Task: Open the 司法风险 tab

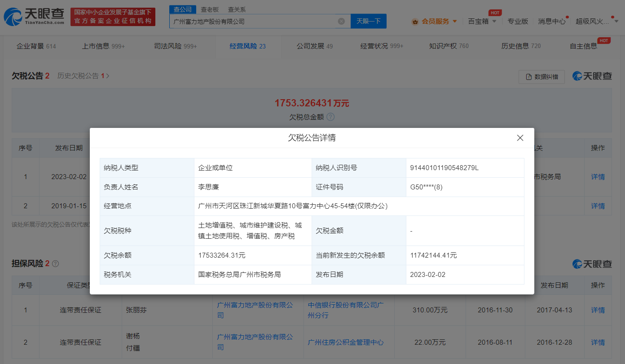Action: [175, 46]
